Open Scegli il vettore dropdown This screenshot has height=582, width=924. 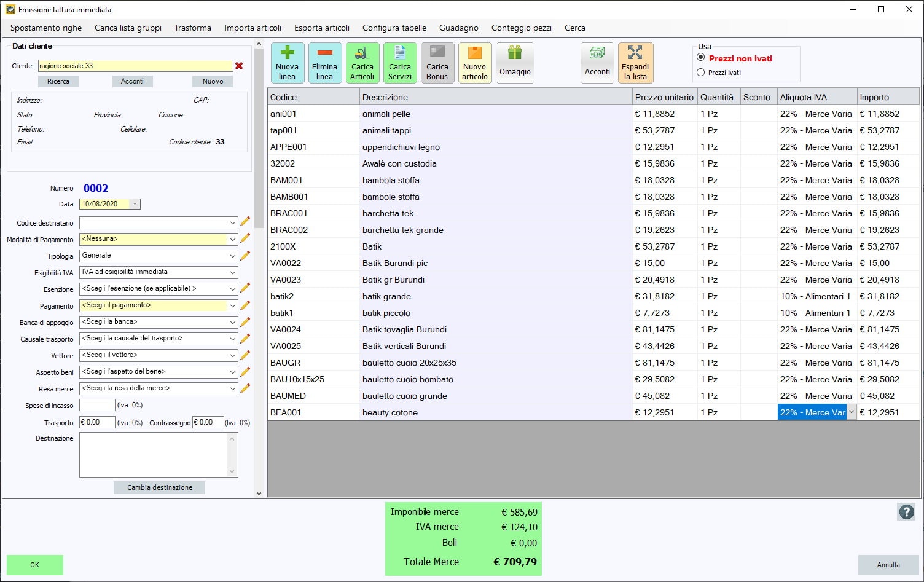pyautogui.click(x=233, y=355)
